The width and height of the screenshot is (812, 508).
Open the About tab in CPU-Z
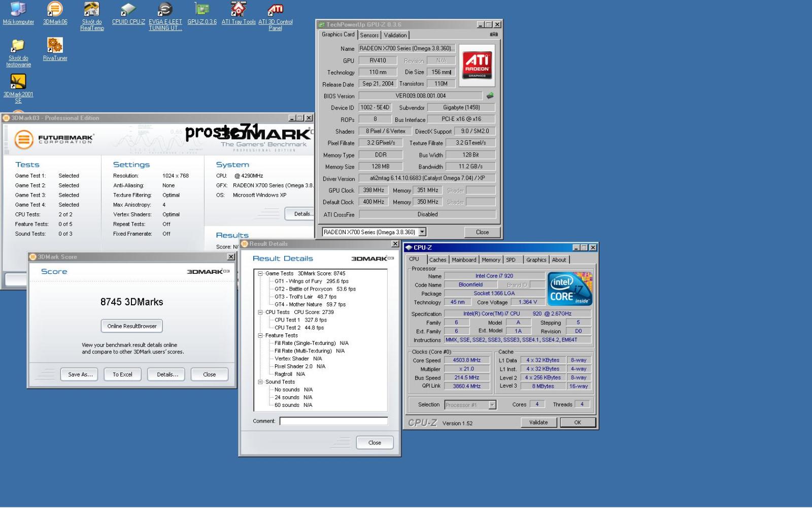click(x=559, y=260)
